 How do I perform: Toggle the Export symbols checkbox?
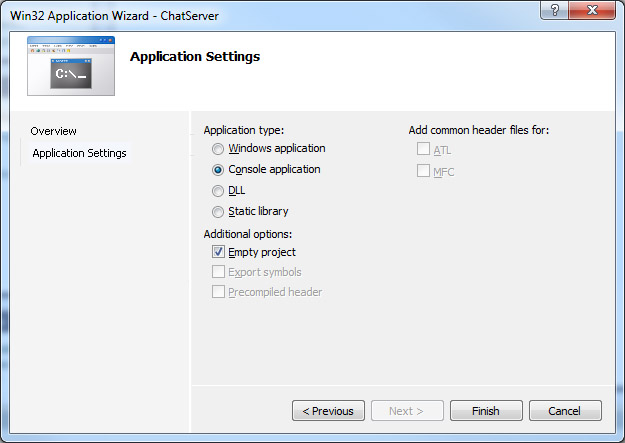point(218,272)
